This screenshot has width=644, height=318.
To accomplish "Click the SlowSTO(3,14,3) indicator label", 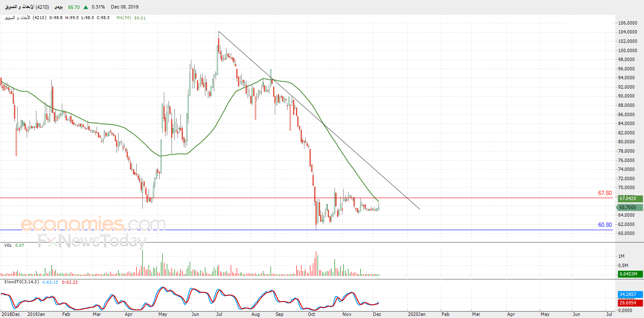I will [x=22, y=282].
